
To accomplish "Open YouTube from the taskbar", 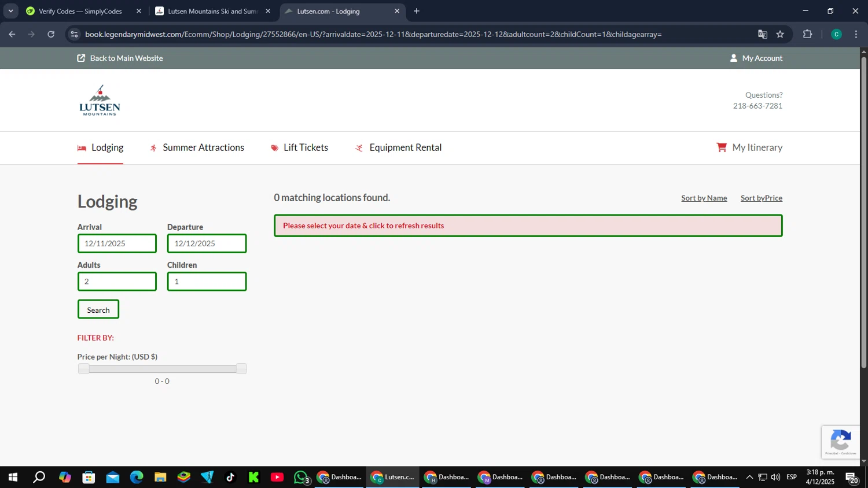I will pos(277,477).
